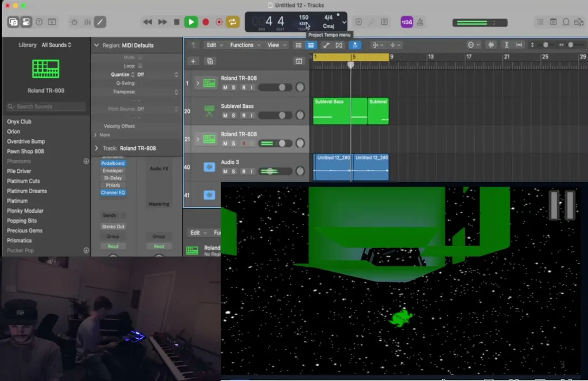Start playback with the green Play button
This screenshot has width=588, height=381.
point(191,22)
